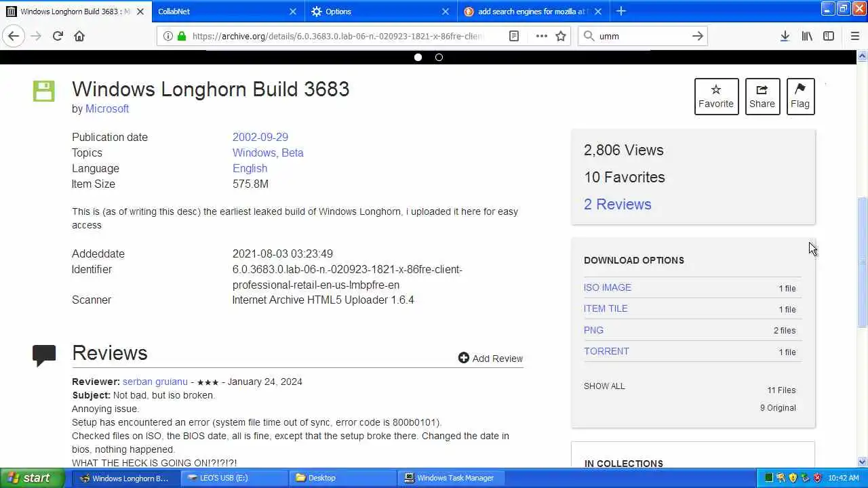This screenshot has width=868, height=488.
Task: Select the second carousel dot indicator
Action: point(439,57)
